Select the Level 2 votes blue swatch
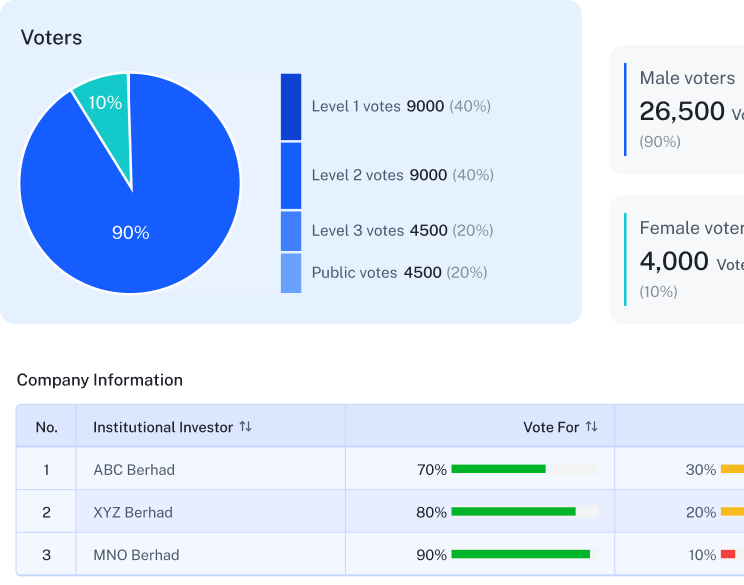This screenshot has width=744, height=585. point(291,175)
